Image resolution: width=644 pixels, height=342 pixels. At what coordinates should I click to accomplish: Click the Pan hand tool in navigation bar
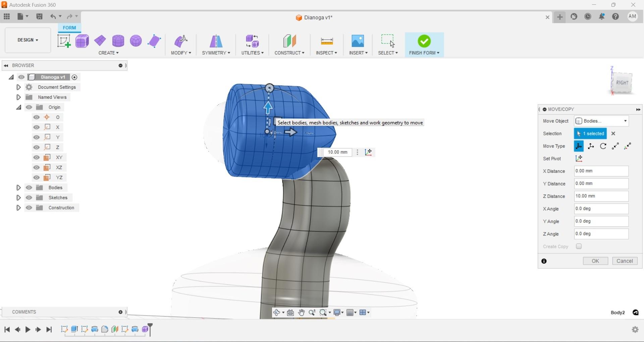[302, 313]
